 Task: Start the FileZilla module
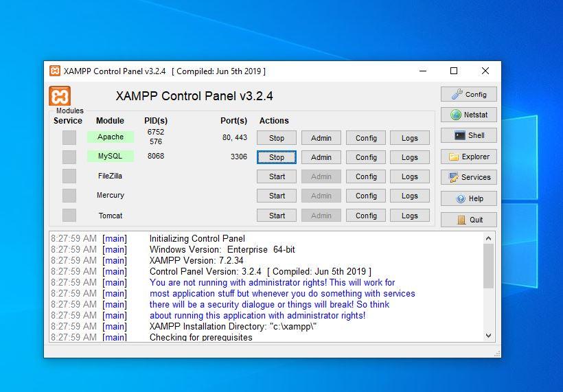277,176
